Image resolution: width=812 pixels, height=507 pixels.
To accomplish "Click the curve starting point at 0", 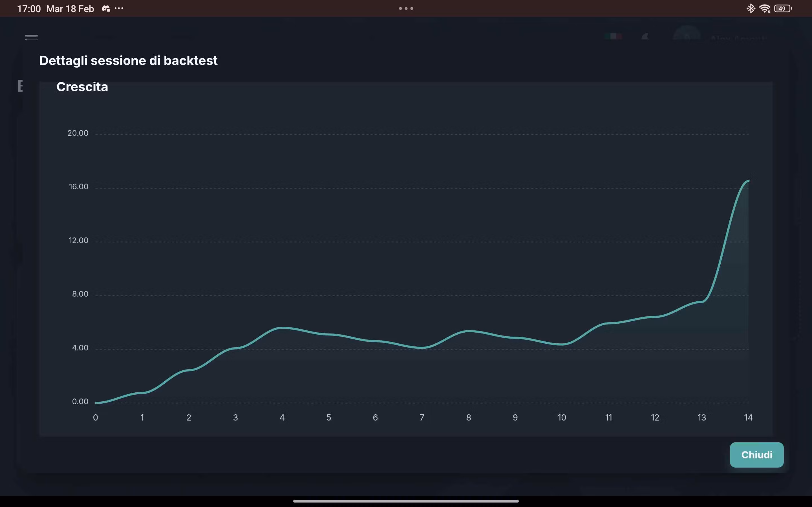I will tap(96, 403).
